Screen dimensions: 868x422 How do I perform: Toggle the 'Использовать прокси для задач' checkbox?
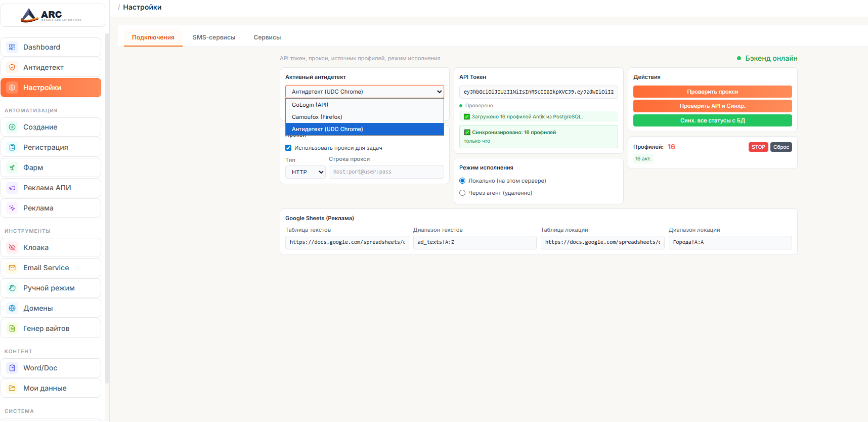pyautogui.click(x=288, y=148)
